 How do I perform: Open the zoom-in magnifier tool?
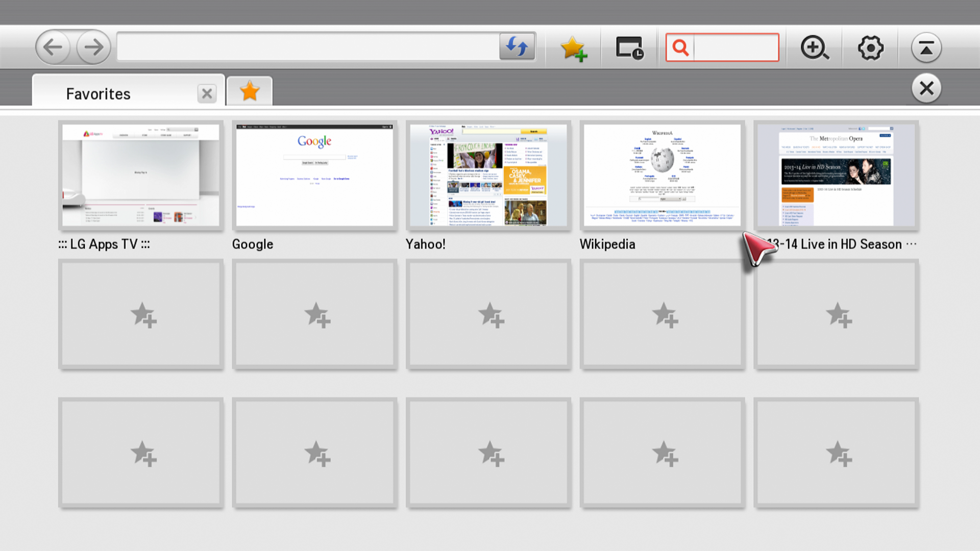pos(815,48)
